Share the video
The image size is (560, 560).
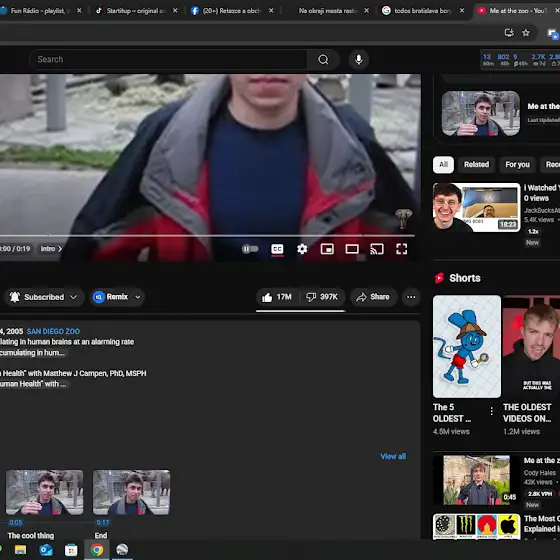tap(373, 297)
